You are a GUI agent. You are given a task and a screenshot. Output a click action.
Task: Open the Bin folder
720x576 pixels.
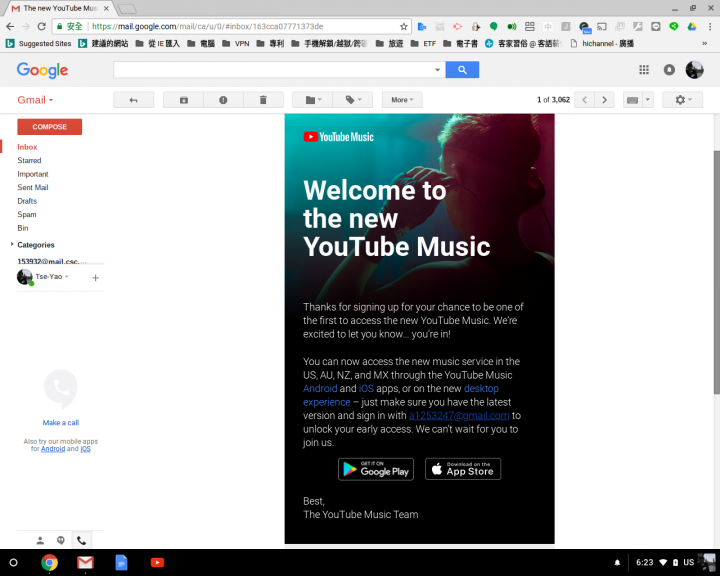point(23,228)
